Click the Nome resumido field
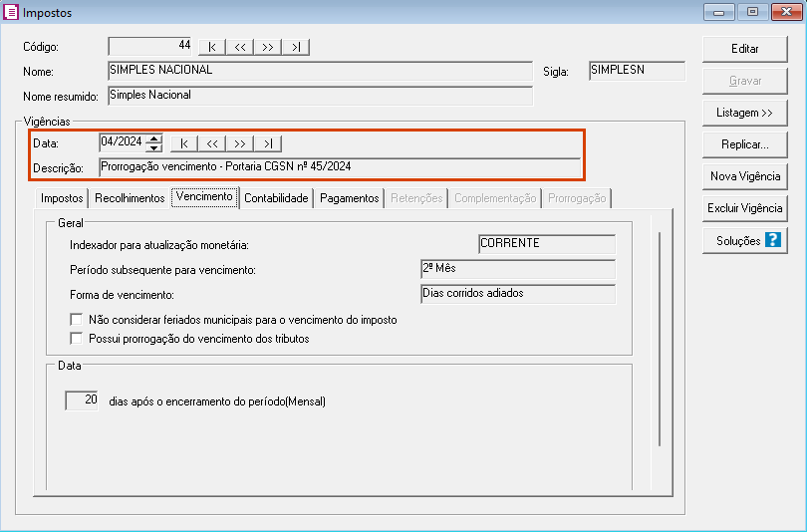The height and width of the screenshot is (532, 807). (x=320, y=96)
